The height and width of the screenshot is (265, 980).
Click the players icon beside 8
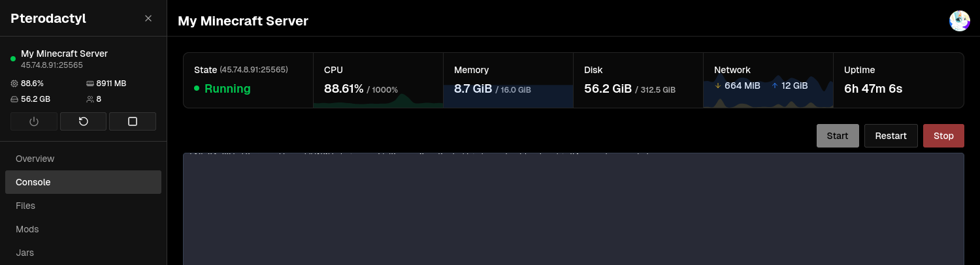tap(90, 99)
